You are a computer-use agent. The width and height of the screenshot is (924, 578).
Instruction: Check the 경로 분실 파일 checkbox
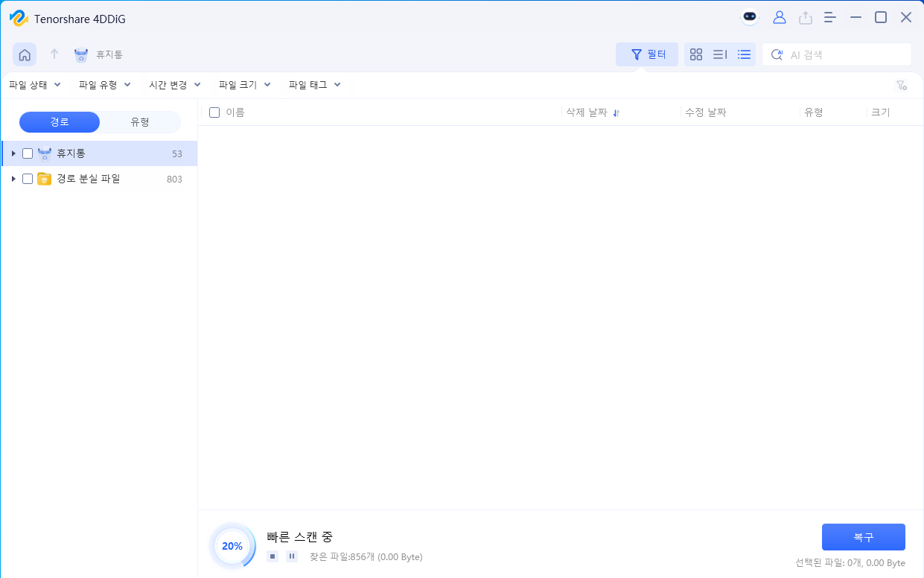pos(28,179)
